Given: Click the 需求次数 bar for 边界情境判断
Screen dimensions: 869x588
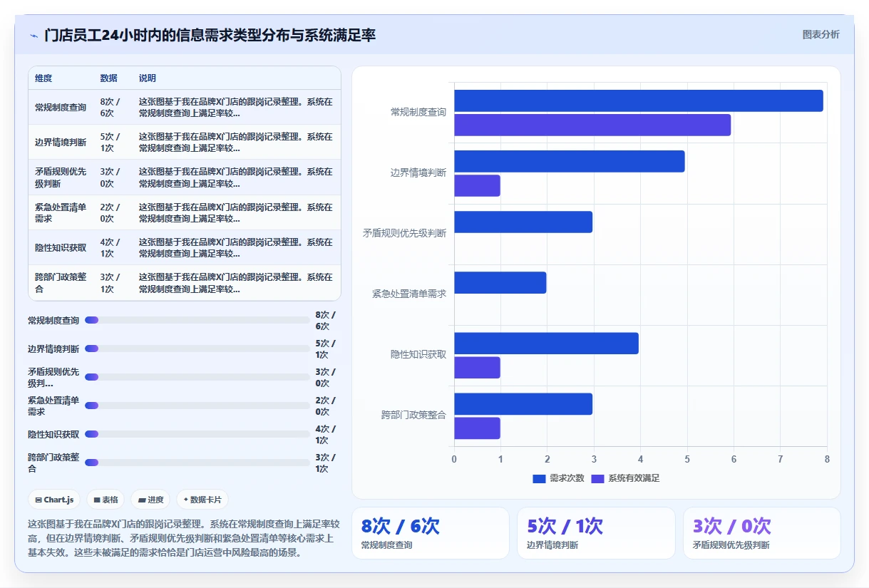Looking at the screenshot, I should click(x=570, y=161).
